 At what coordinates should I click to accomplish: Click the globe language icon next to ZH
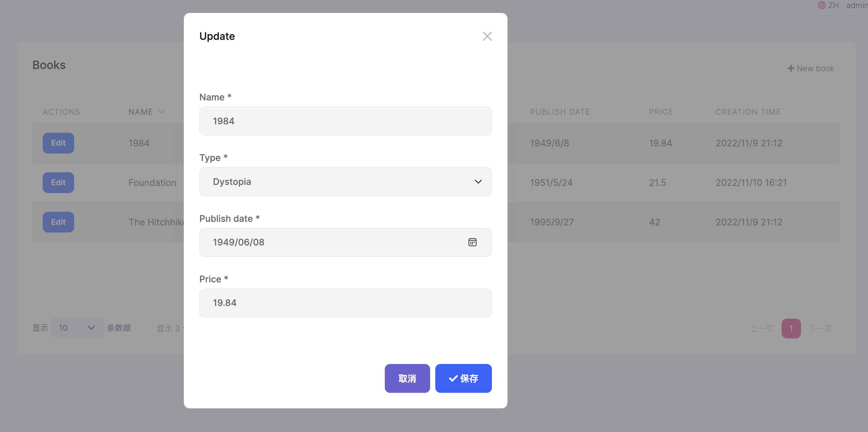click(821, 5)
